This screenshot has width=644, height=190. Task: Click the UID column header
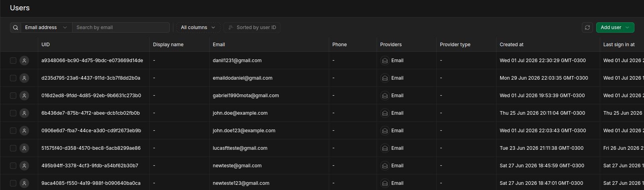[45, 45]
